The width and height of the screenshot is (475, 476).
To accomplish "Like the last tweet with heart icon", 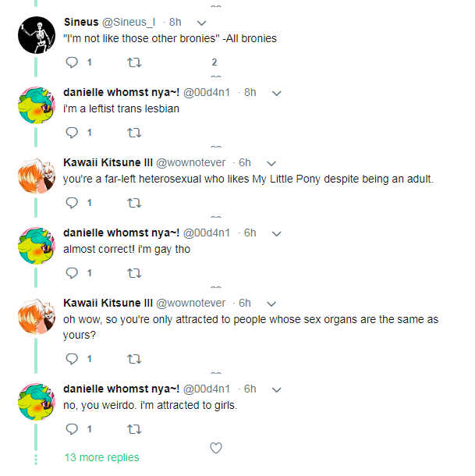I will pyautogui.click(x=216, y=448).
